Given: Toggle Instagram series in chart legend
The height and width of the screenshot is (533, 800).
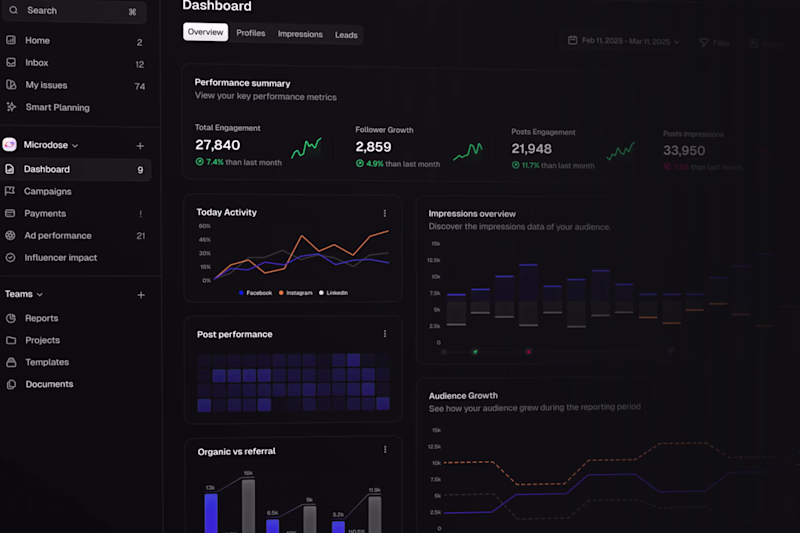Looking at the screenshot, I should coord(295,293).
